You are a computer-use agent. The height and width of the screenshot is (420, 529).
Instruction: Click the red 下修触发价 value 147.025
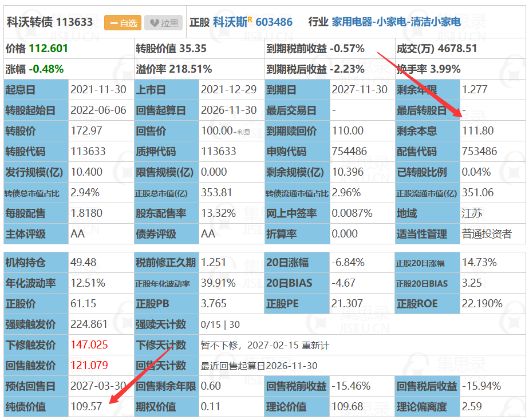tap(89, 344)
